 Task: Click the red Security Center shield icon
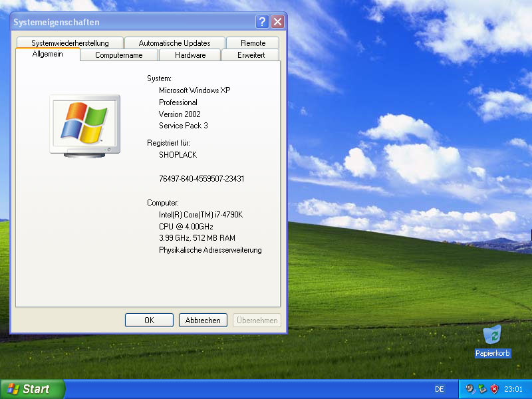[x=494, y=389]
